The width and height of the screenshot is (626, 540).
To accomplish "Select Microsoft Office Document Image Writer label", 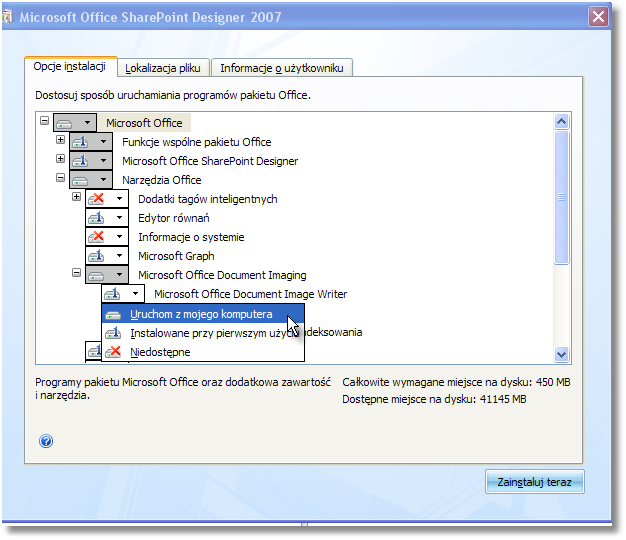I will point(250,294).
